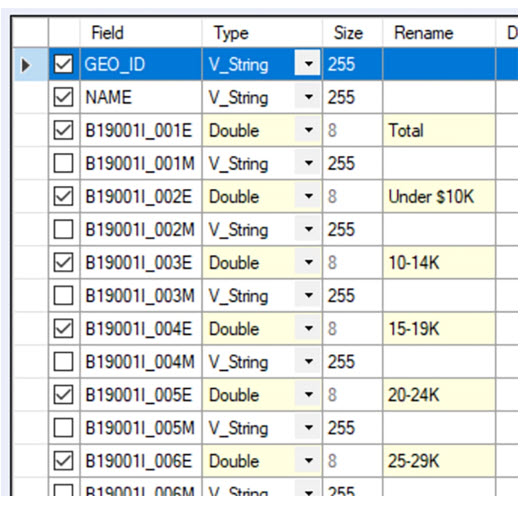Open type dropdown for B19001I_004M
The width and height of the screenshot is (531, 506).
click(x=308, y=361)
